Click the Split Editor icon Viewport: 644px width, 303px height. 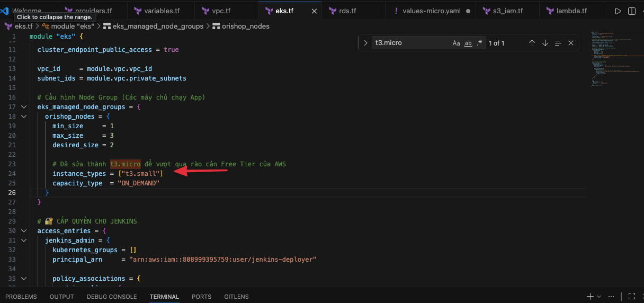[631, 11]
